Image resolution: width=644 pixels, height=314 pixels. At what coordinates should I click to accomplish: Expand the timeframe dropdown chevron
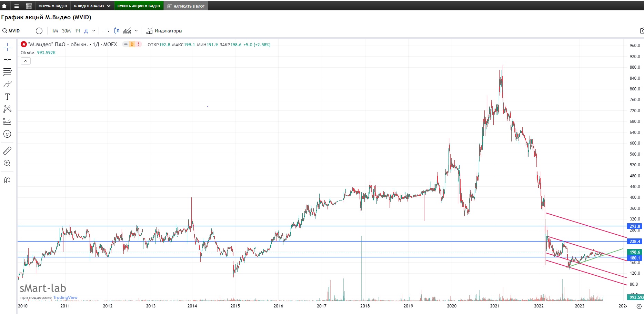click(93, 31)
